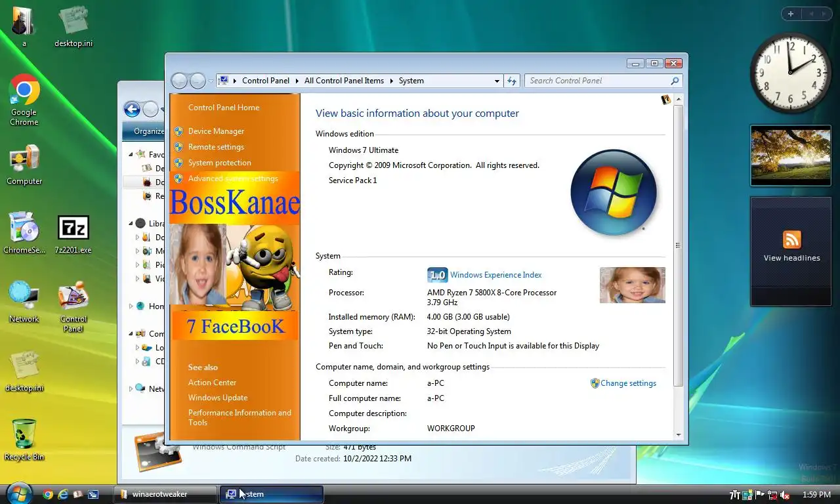Open Google Chrome desktop shortcut
This screenshot has width=840, height=504.
pyautogui.click(x=24, y=99)
